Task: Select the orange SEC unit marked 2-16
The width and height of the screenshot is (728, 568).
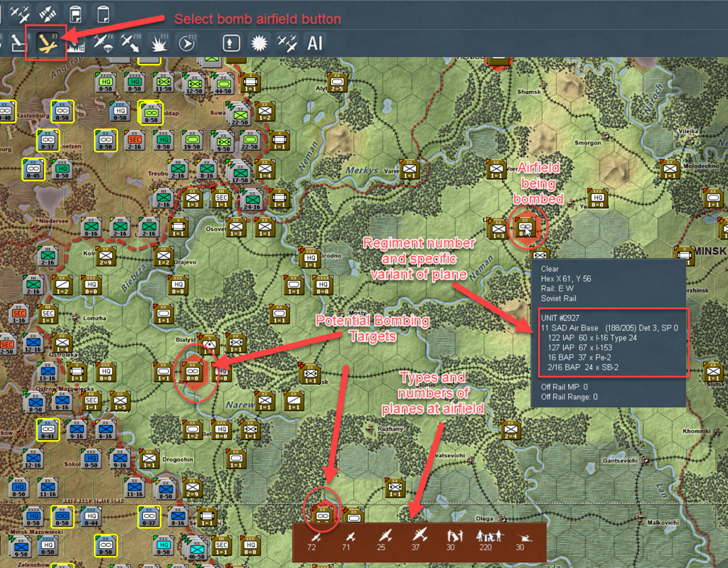Action: (134, 140)
